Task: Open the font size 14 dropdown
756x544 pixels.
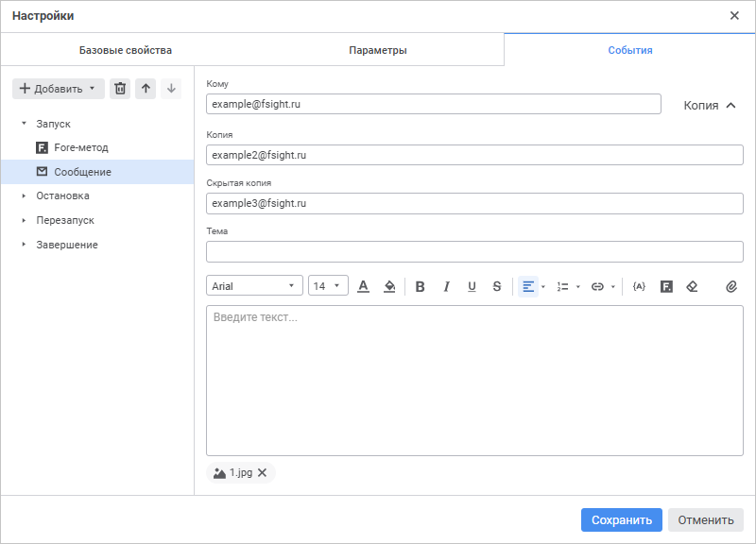Action: pyautogui.click(x=328, y=286)
